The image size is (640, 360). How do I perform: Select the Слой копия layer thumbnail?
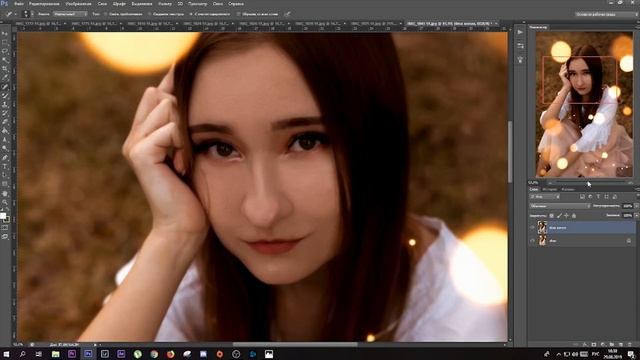(542, 227)
